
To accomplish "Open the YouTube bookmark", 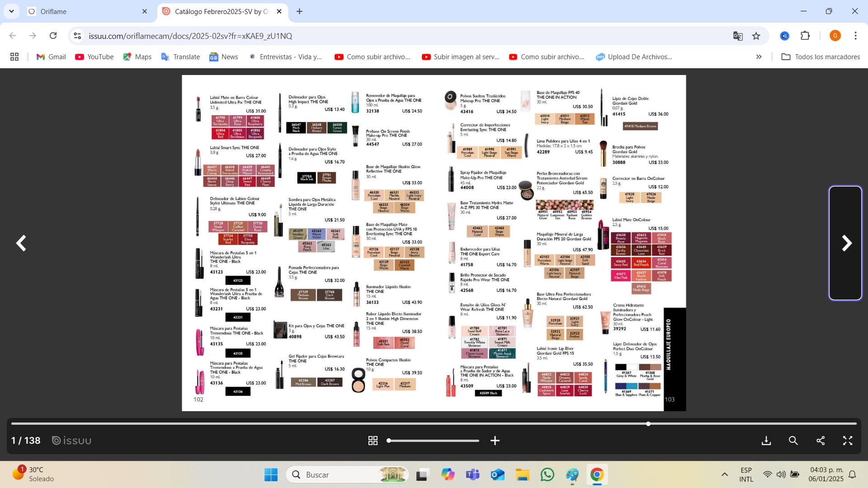I will 94,56.
